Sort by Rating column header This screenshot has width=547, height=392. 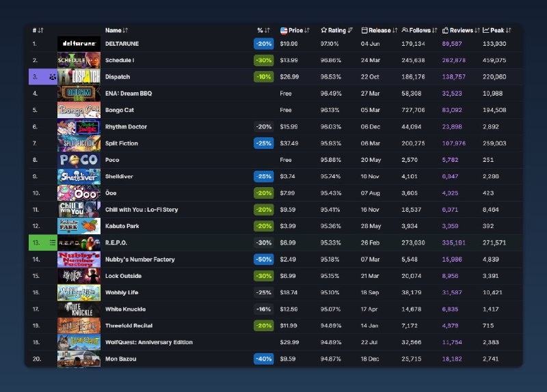pos(336,30)
